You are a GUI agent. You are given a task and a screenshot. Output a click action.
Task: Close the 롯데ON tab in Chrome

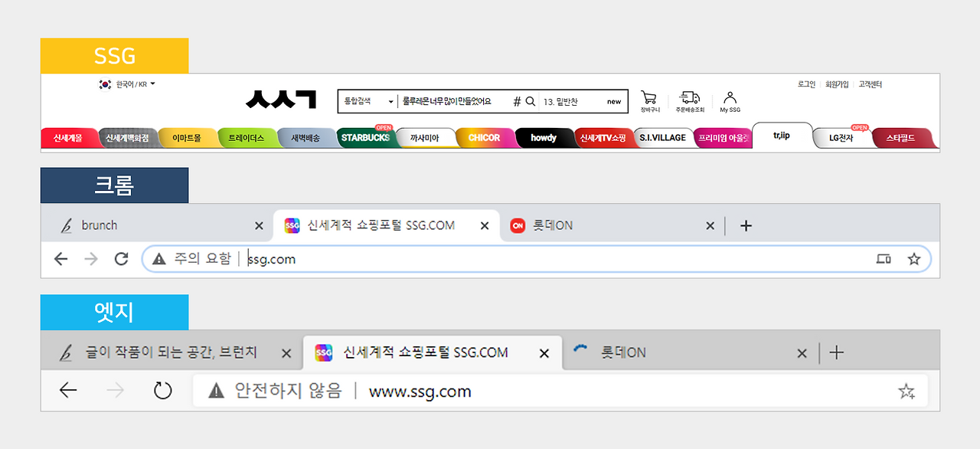coord(710,226)
